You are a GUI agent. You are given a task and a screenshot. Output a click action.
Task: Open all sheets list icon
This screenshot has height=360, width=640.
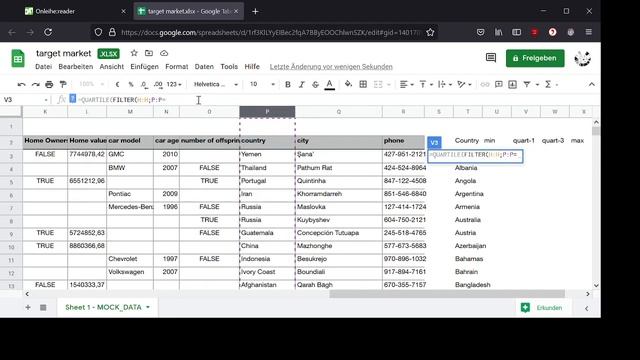tap(43, 307)
